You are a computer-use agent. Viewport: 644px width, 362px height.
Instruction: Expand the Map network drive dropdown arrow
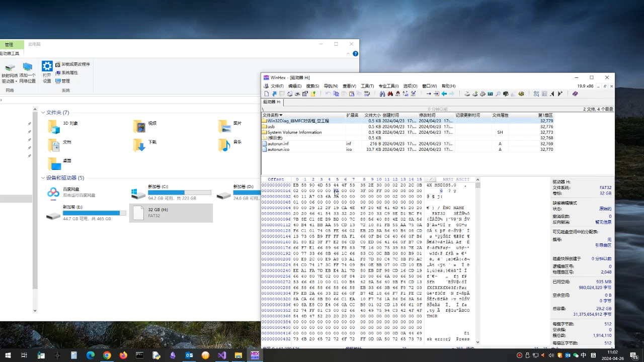(16, 81)
